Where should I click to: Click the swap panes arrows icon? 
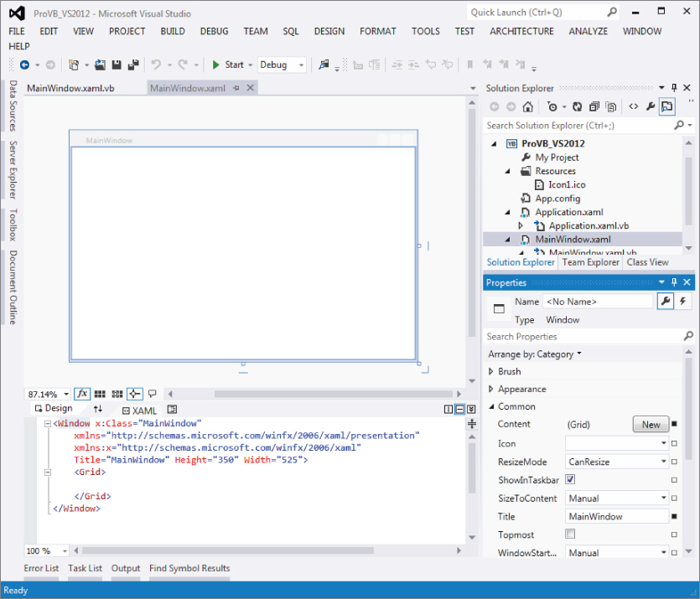[98, 410]
